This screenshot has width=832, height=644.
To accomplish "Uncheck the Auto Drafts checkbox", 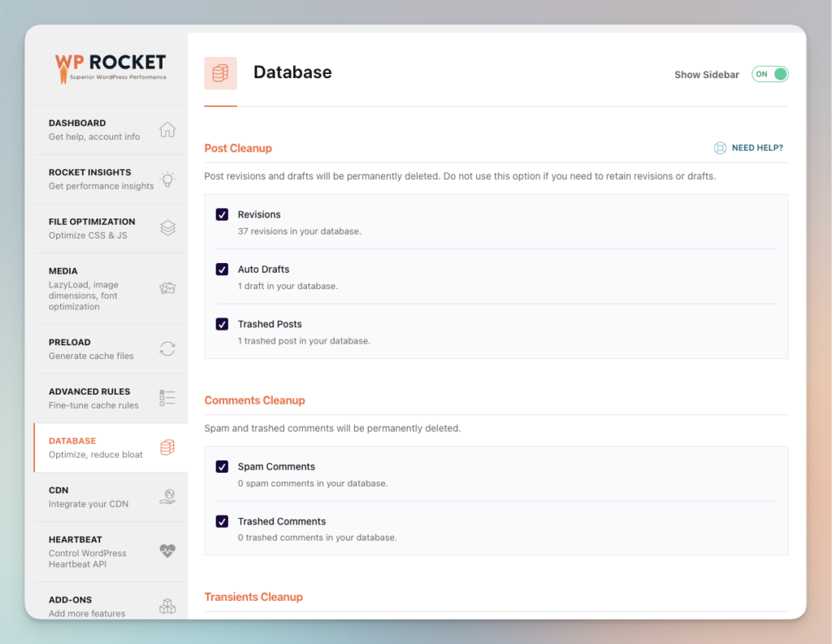I will 222,269.
